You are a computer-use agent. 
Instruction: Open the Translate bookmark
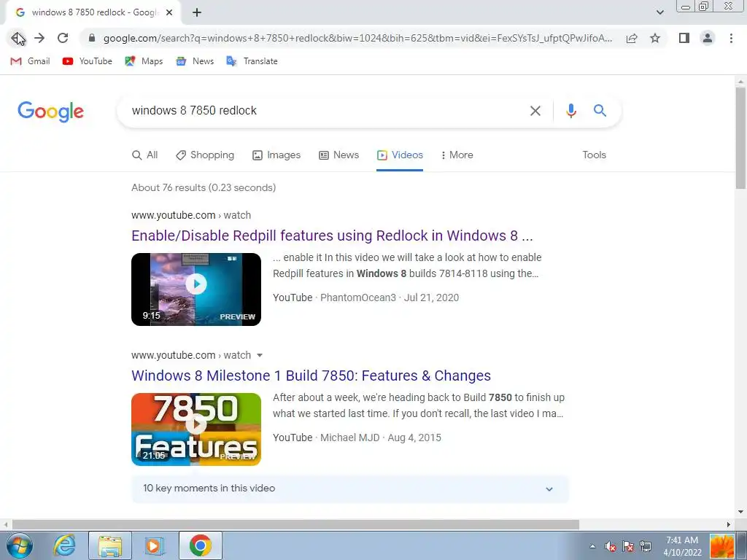252,61
